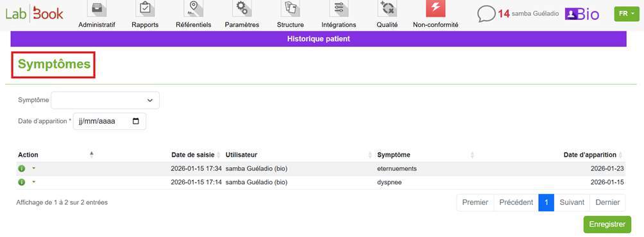Open the Qualité menu

(387, 24)
